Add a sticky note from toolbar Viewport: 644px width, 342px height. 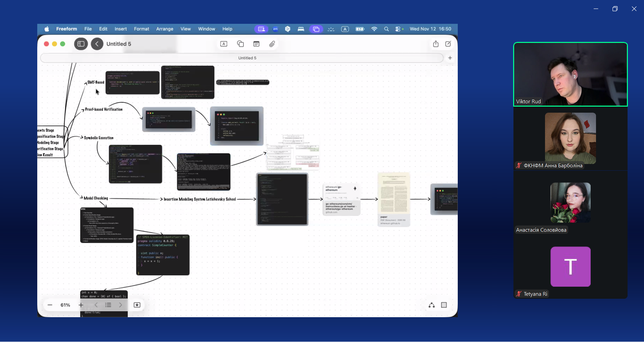click(x=256, y=44)
